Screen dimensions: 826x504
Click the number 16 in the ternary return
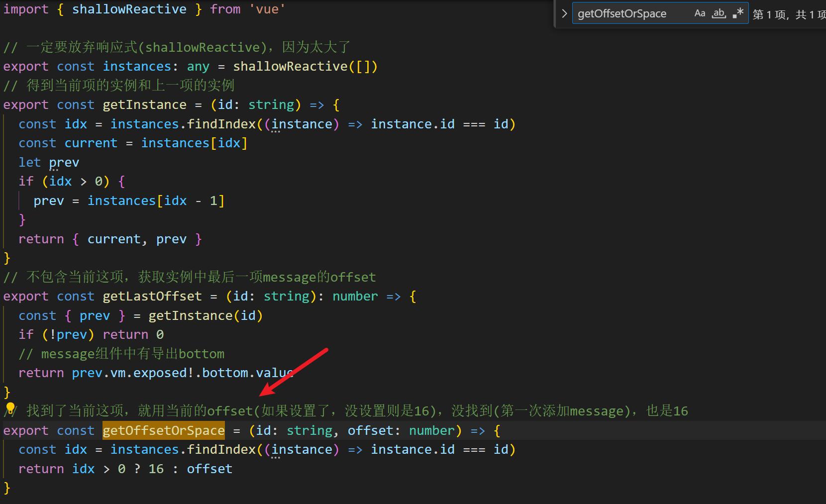pos(156,468)
